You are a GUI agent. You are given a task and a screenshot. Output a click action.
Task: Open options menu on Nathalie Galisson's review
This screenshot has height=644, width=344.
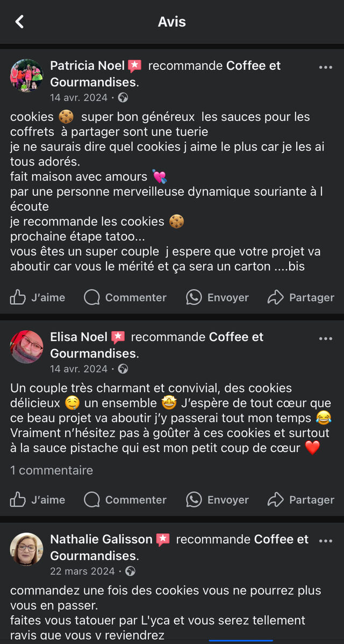click(326, 541)
